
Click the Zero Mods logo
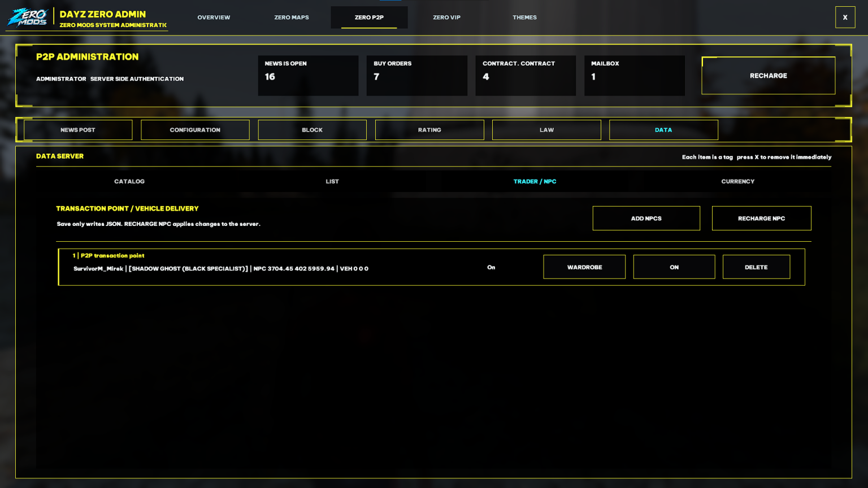tap(27, 18)
